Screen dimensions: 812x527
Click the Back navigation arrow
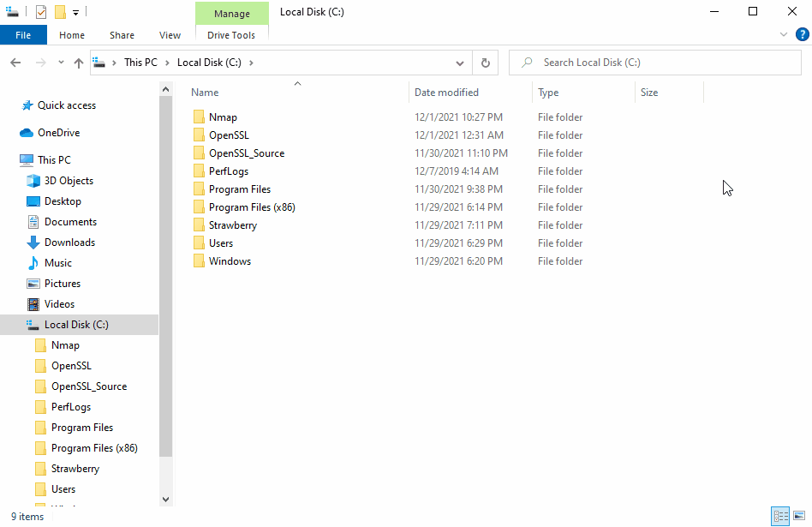point(15,63)
